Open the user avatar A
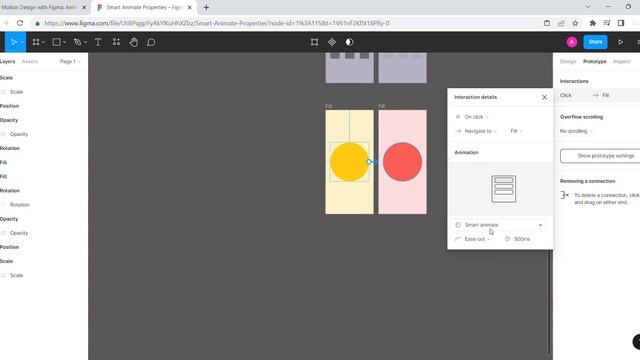The height and width of the screenshot is (360, 640). (572, 42)
